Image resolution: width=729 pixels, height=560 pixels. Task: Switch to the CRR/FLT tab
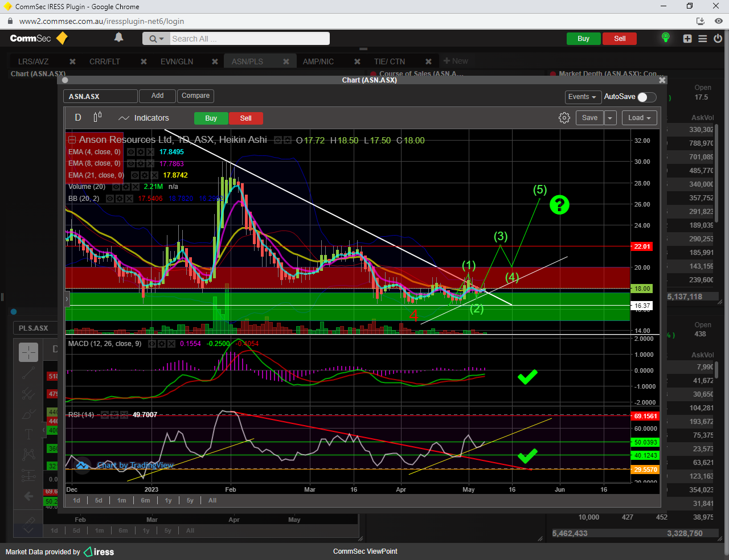coord(105,61)
